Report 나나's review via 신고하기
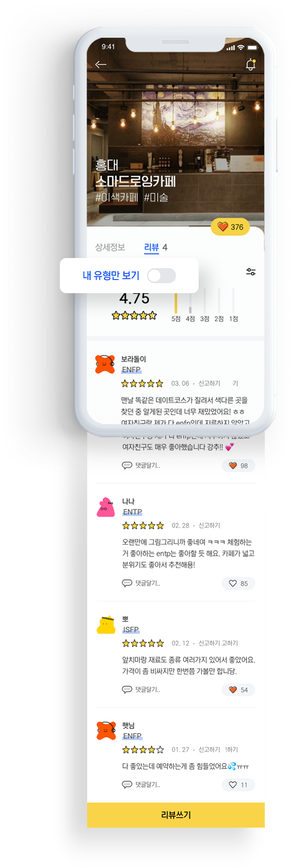This screenshot has height=868, width=291. pyautogui.click(x=209, y=526)
